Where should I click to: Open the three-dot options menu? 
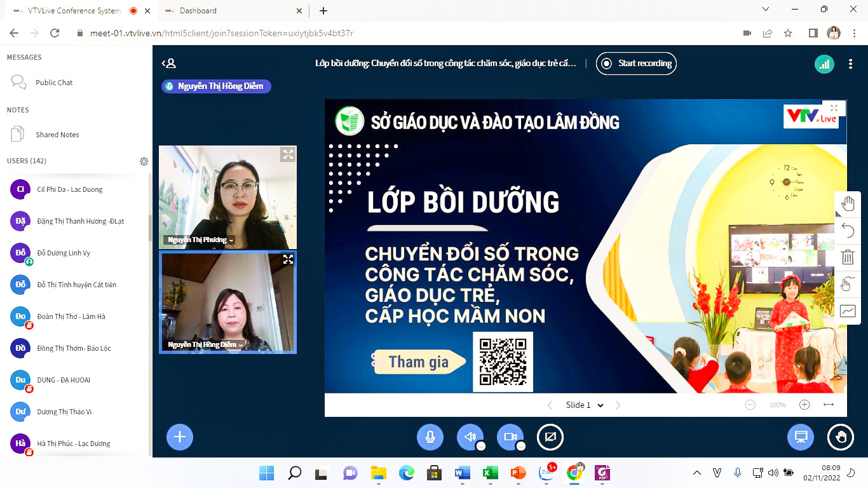tap(851, 64)
